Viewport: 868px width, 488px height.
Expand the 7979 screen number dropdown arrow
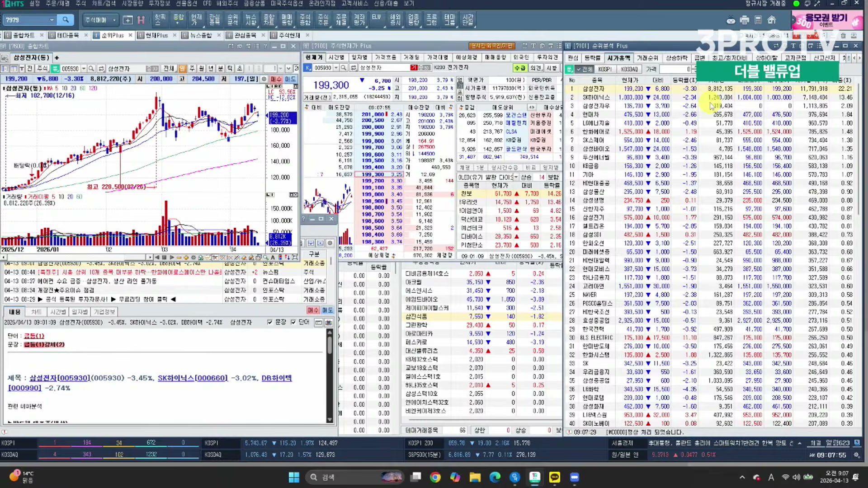52,20
